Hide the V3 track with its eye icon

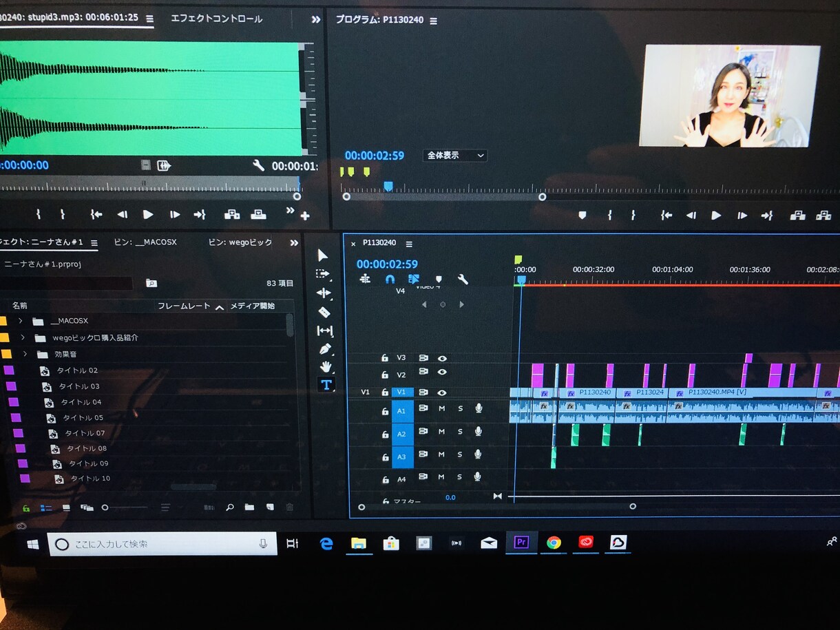click(x=442, y=358)
